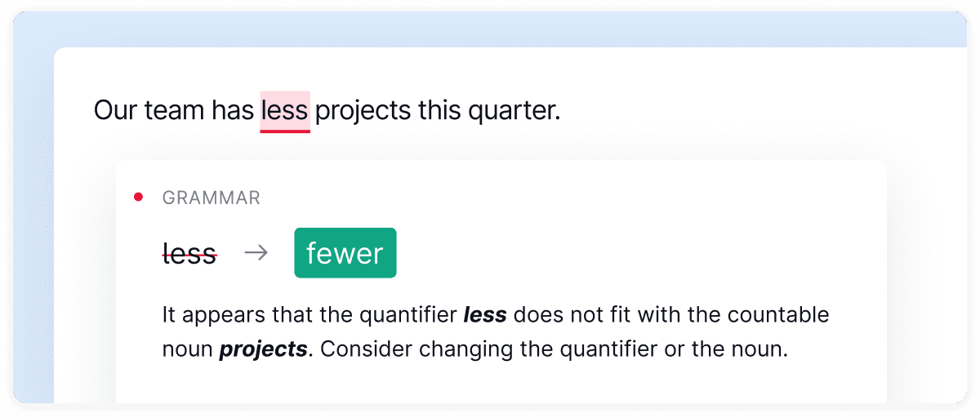Click the word 'has' in the sentence

[x=233, y=110]
